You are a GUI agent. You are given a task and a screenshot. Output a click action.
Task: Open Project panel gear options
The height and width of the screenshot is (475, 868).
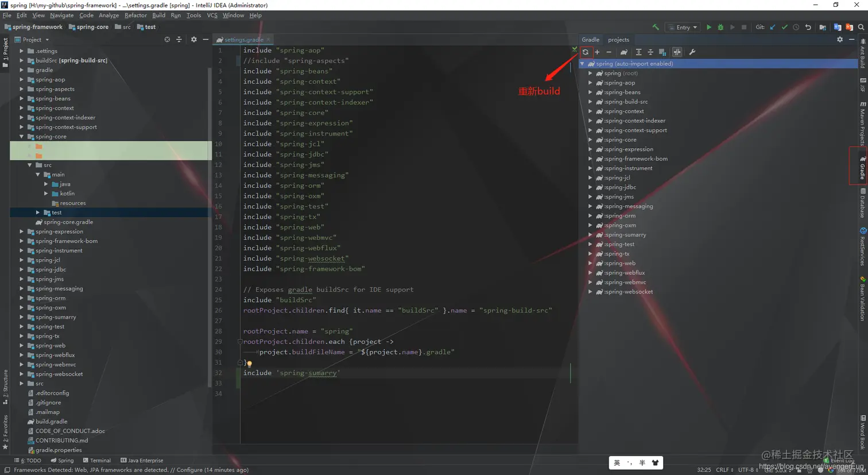(194, 40)
